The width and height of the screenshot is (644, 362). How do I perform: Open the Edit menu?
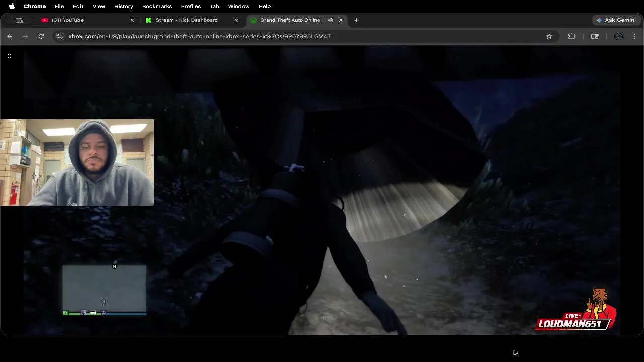point(78,6)
